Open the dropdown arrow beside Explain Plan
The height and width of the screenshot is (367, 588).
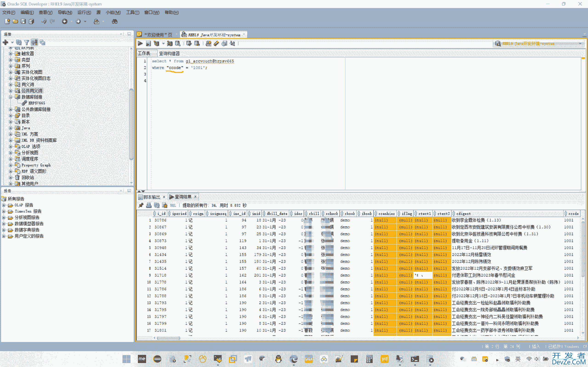pyautogui.click(x=163, y=43)
